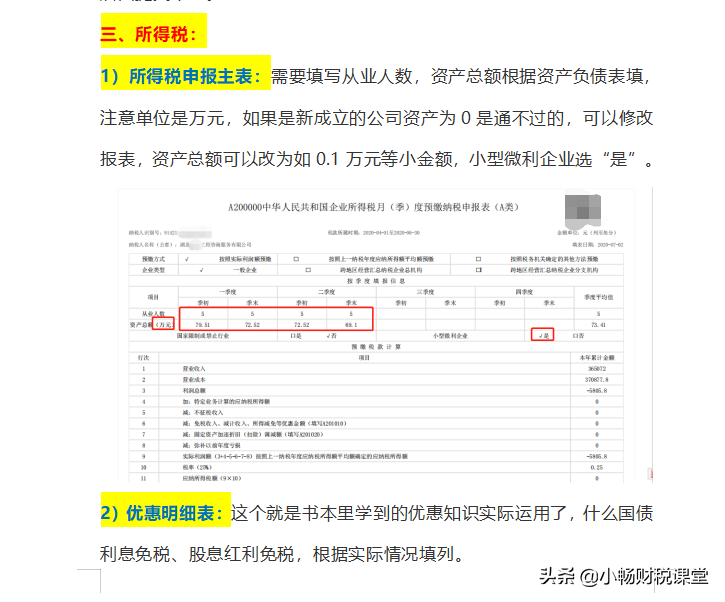Select '否' for 小型微利企业

578,336
